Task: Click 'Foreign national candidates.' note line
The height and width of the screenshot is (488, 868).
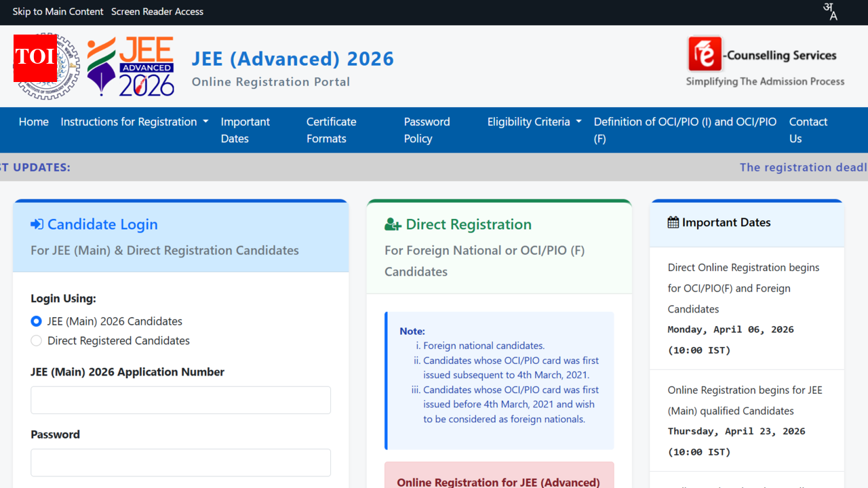Action: tap(484, 346)
